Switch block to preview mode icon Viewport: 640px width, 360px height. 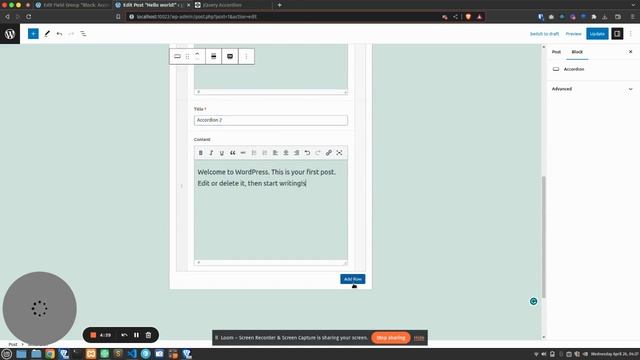tap(230, 56)
